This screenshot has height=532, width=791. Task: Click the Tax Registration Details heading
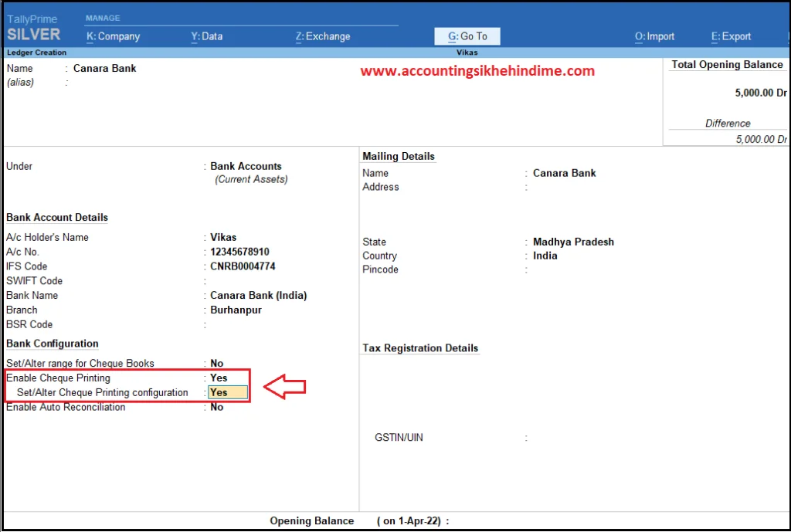tap(420, 348)
